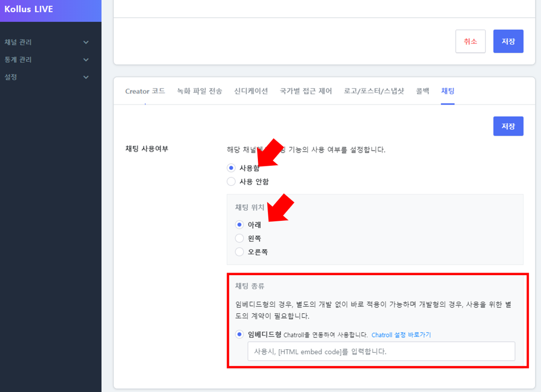Open the 국가별 접근 제어 tab
541x392 pixels.
tap(306, 91)
